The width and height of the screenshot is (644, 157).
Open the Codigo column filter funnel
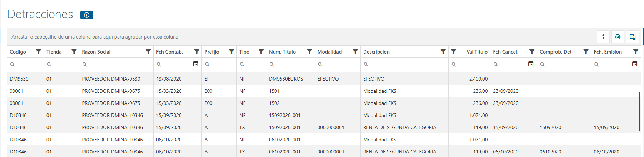click(39, 52)
